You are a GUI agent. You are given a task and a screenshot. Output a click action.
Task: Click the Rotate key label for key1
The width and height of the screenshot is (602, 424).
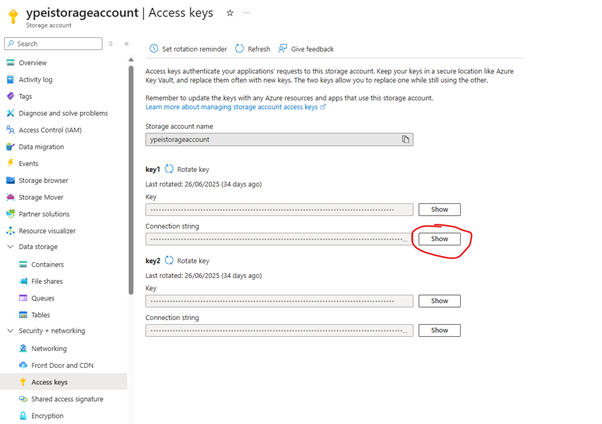(193, 169)
